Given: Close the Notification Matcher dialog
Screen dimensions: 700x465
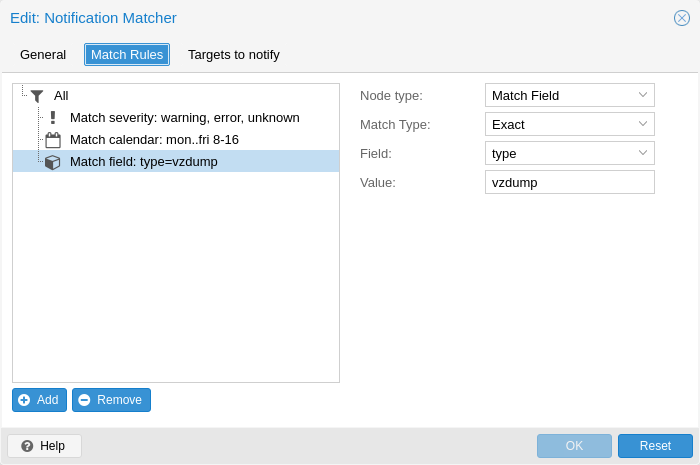Looking at the screenshot, I should [681, 18].
